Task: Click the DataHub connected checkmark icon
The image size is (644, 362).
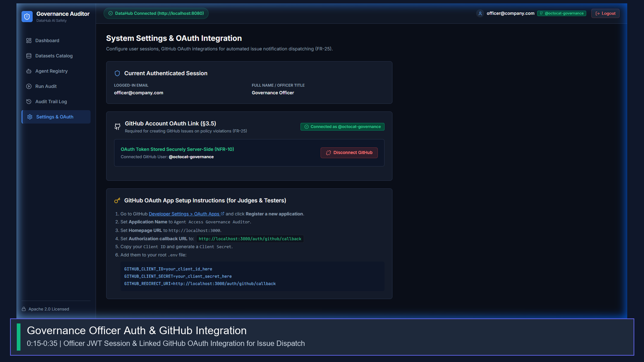Action: tap(111, 13)
